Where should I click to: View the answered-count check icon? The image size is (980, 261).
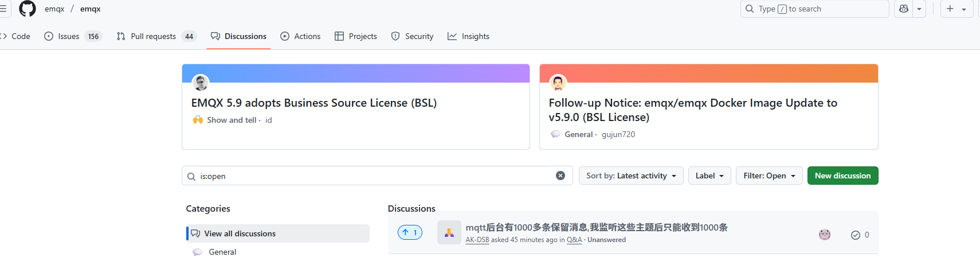click(856, 235)
